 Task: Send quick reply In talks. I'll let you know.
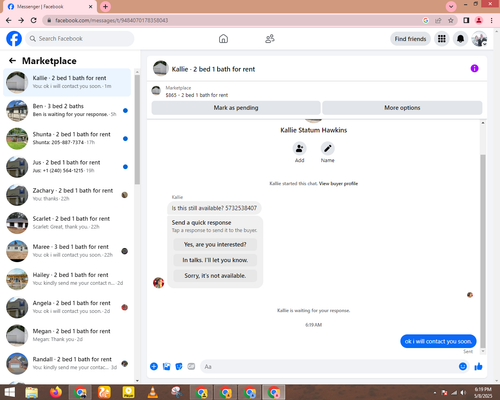point(215,260)
